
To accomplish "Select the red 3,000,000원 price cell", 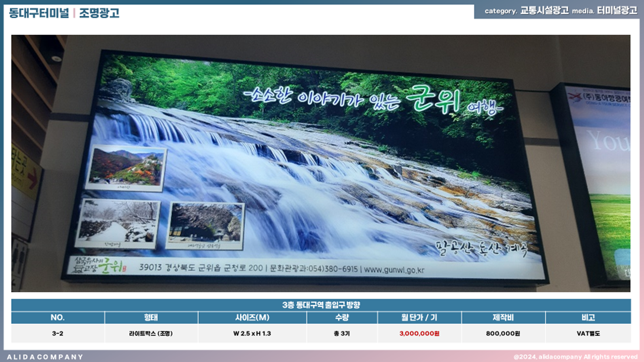I will [419, 333].
